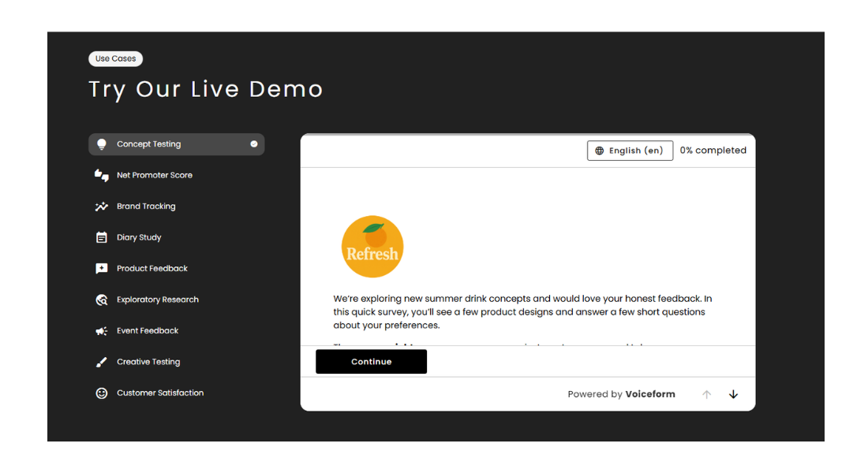This screenshot has height=473, width=868.
Task: Advance survey with the down arrow icon
Action: 733,393
